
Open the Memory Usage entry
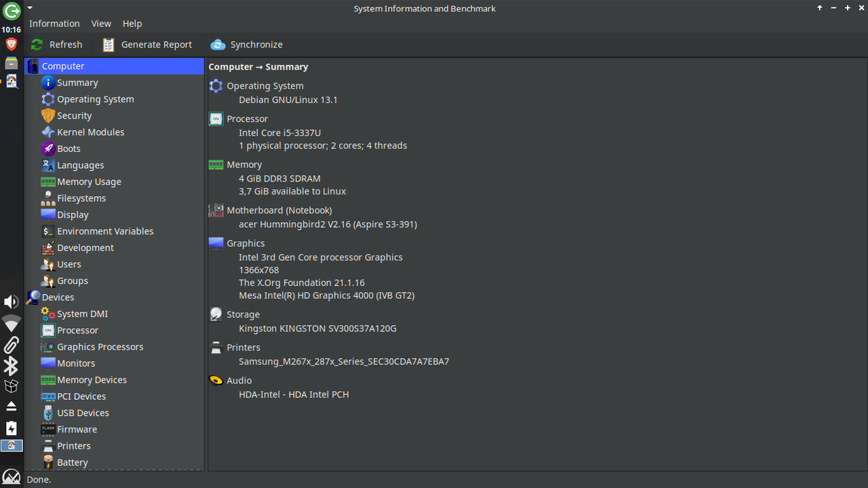point(89,182)
